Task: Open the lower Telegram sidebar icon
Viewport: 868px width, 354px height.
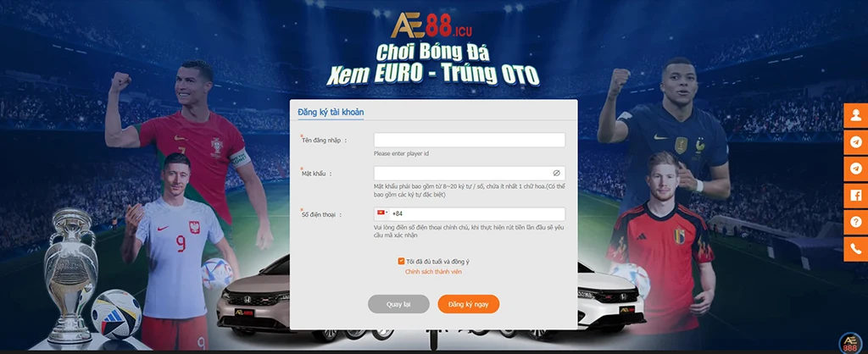Action: pyautogui.click(x=856, y=169)
